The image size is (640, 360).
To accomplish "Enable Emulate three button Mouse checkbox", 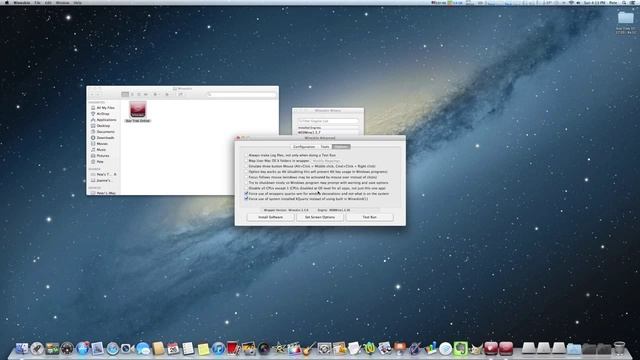I will click(246, 167).
